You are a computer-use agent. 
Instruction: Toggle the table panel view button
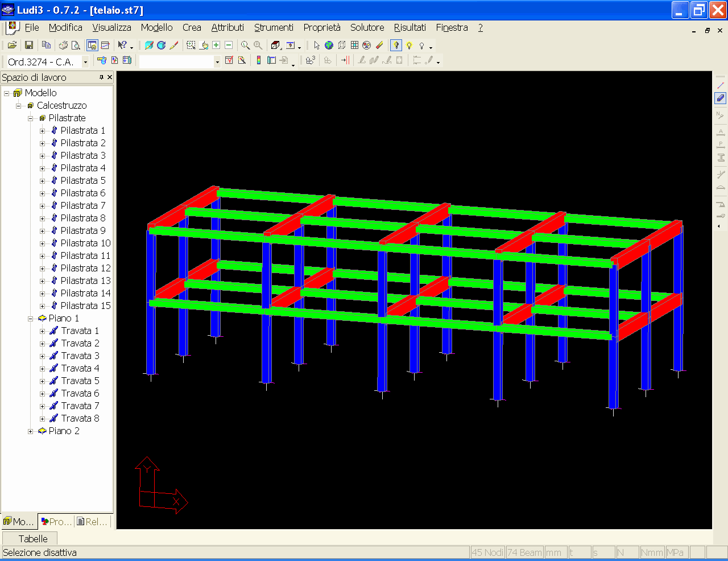(105, 45)
